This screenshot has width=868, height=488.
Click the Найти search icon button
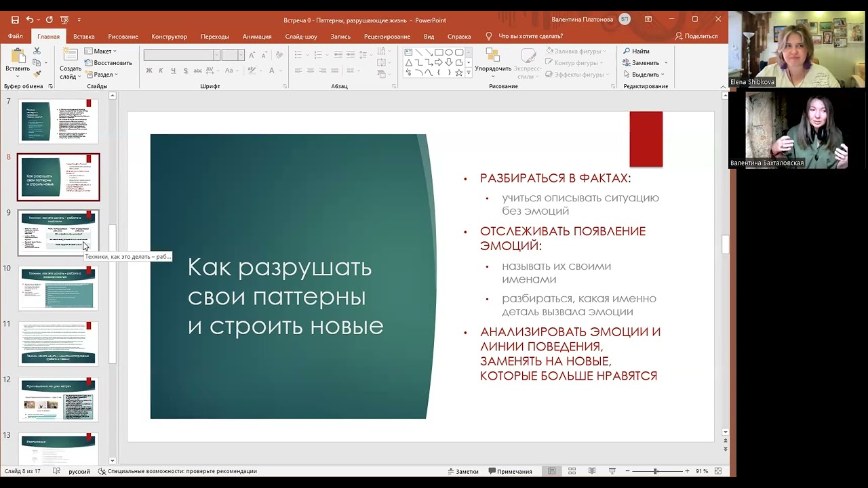pyautogui.click(x=636, y=52)
